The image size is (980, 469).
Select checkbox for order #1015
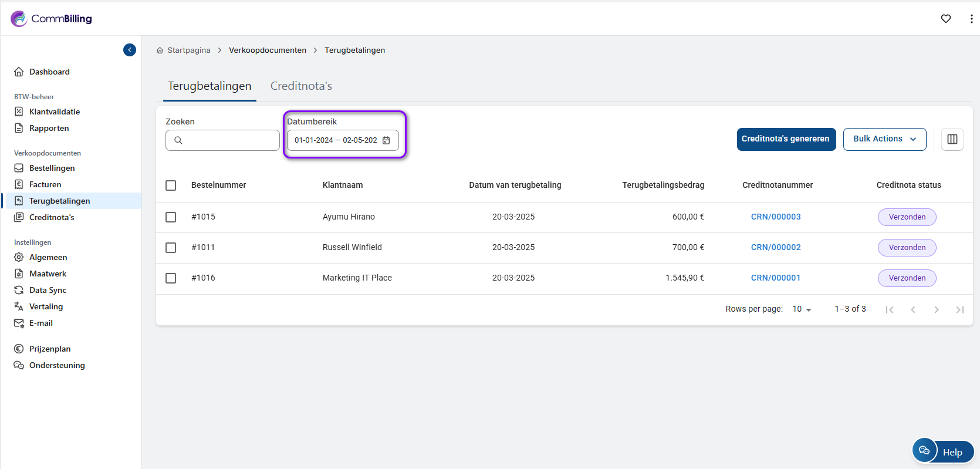(171, 217)
